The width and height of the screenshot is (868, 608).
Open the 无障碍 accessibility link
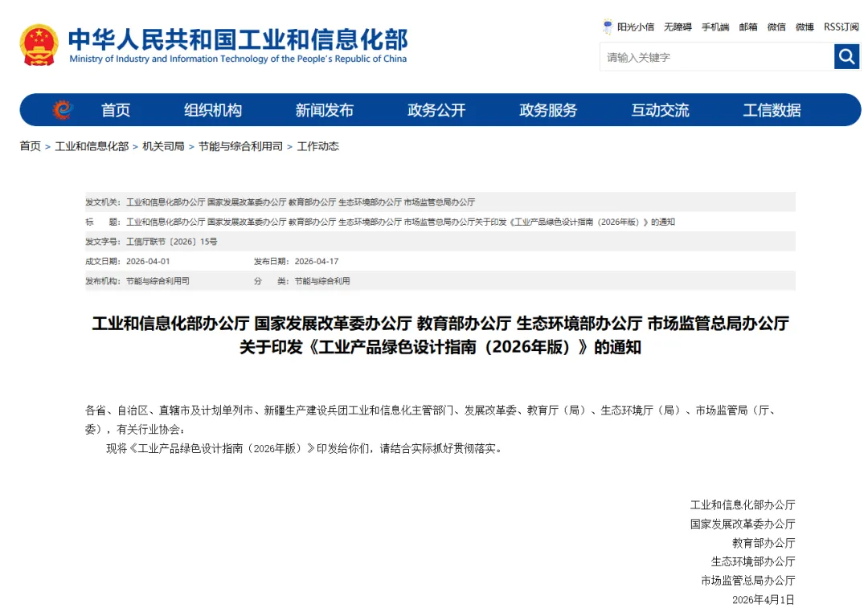(678, 27)
